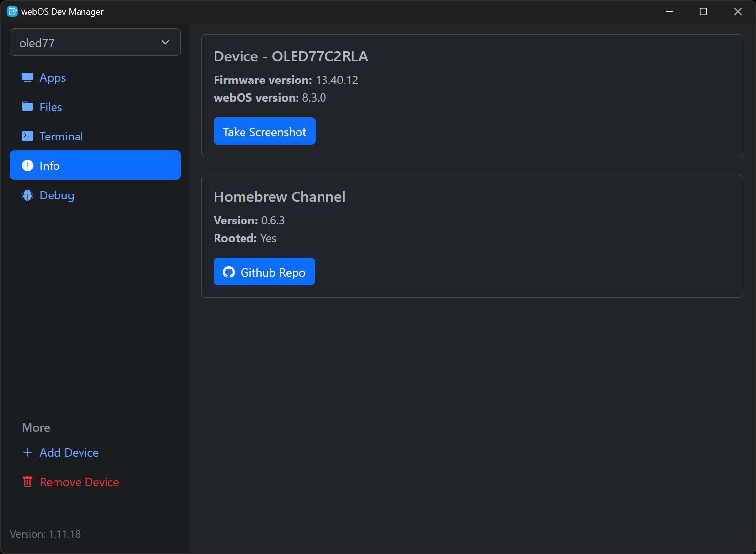Maximize the webOS Dev Manager window

coord(703,11)
